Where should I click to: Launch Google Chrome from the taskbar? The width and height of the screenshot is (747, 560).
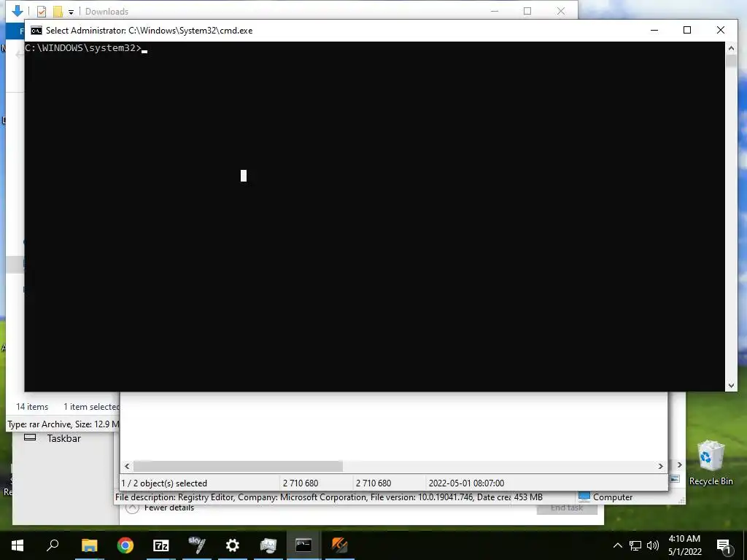pyautogui.click(x=125, y=545)
